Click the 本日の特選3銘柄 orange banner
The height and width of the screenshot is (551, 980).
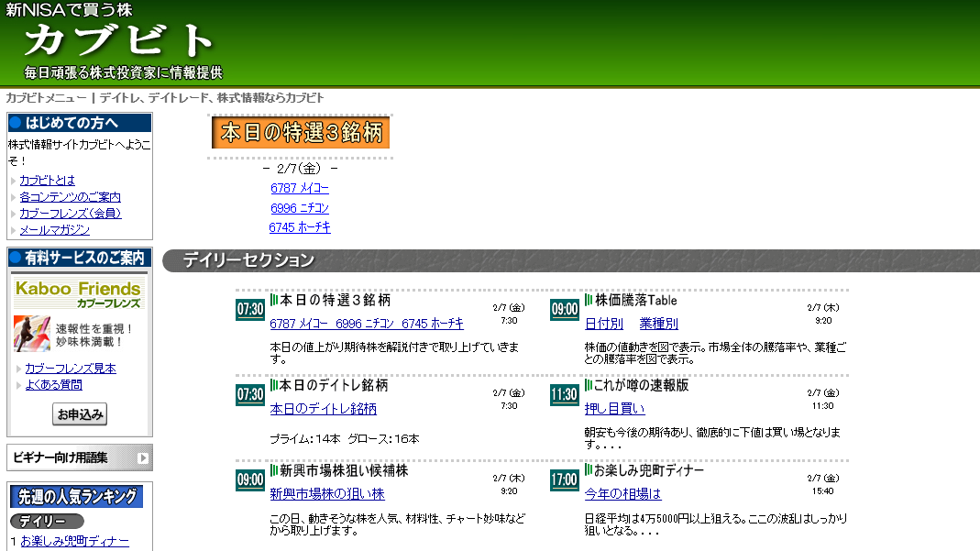301,132
